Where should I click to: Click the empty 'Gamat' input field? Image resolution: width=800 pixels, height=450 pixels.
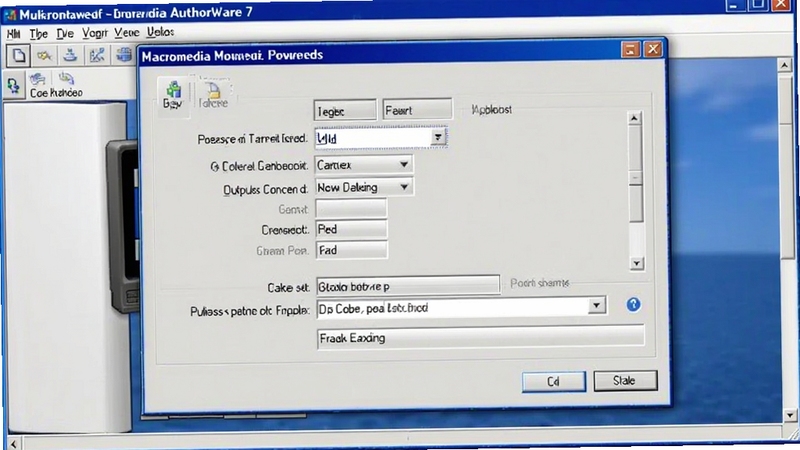(x=351, y=209)
